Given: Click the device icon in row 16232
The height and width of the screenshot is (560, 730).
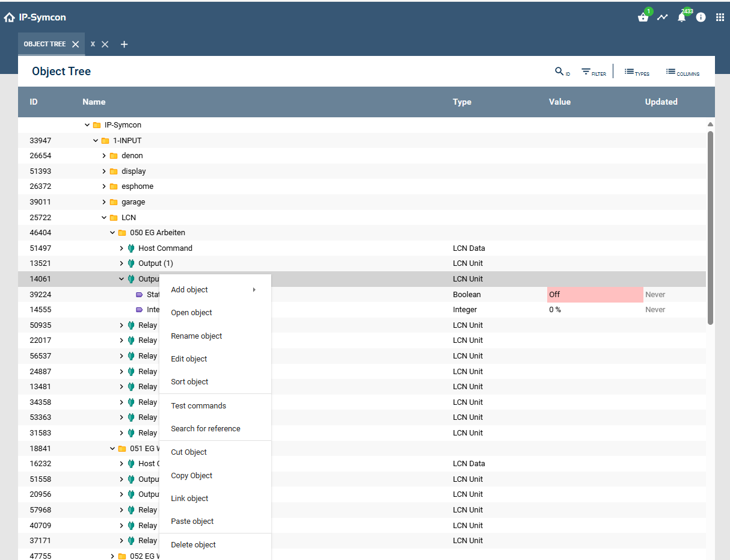Looking at the screenshot, I should [x=130, y=464].
